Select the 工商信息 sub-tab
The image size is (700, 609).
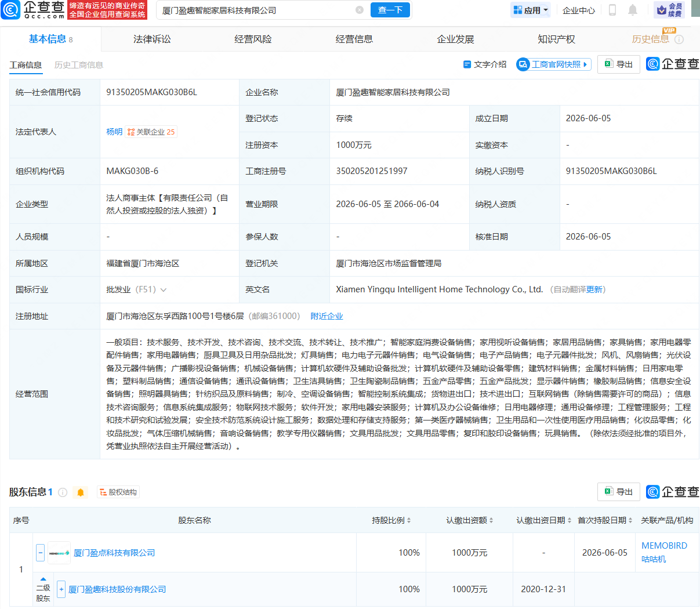[x=26, y=65]
